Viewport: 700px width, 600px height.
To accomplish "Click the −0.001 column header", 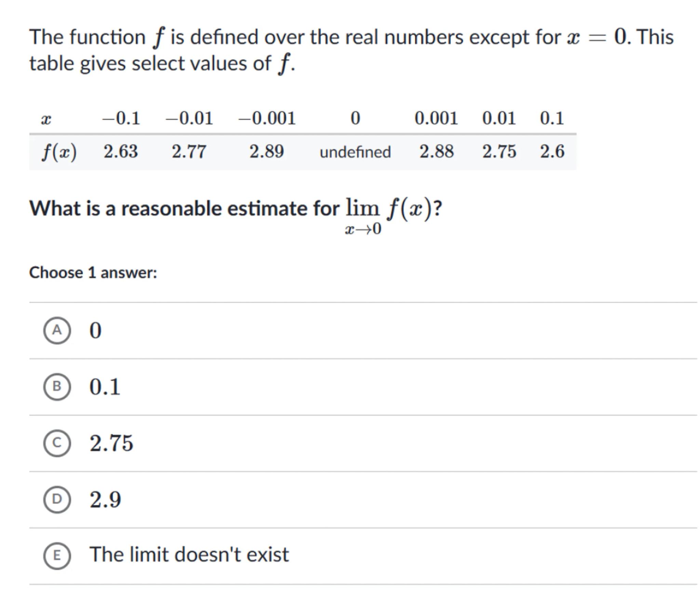I will click(x=267, y=119).
